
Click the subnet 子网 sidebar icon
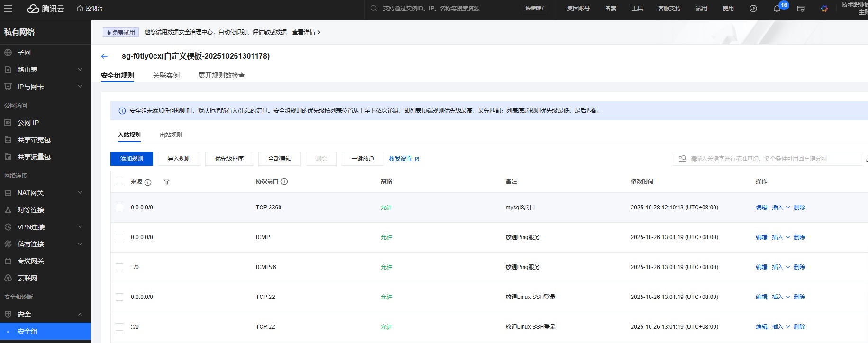pyautogui.click(x=8, y=53)
